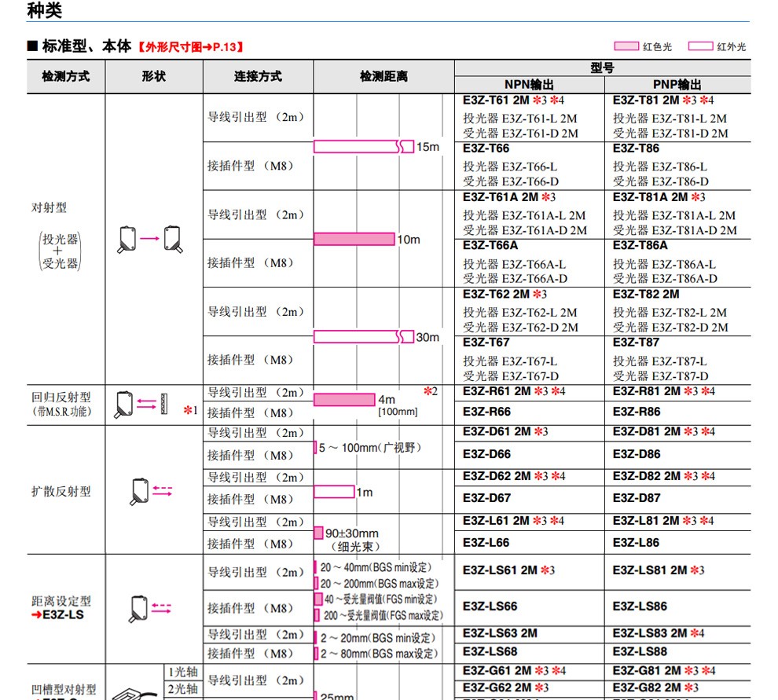778x700 pixels.
Task: Click the E3Z-R61 2M model cell
Action: click(x=530, y=392)
